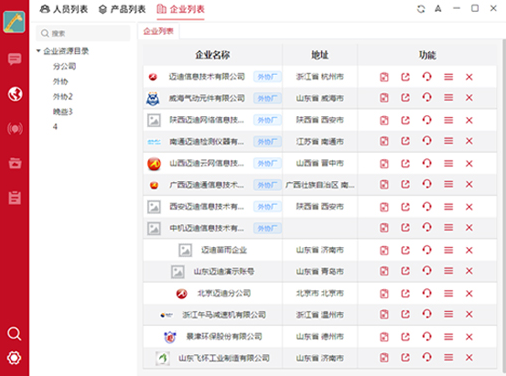Click save icon in the 浙江省 温州市 row
This screenshot has width=506, height=376.
[384, 314]
